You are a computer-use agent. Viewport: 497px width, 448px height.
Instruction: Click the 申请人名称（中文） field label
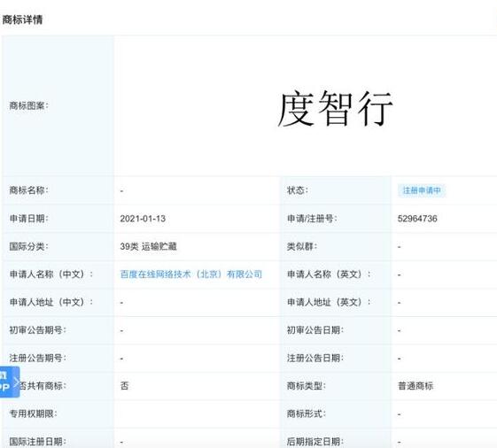[51, 274]
